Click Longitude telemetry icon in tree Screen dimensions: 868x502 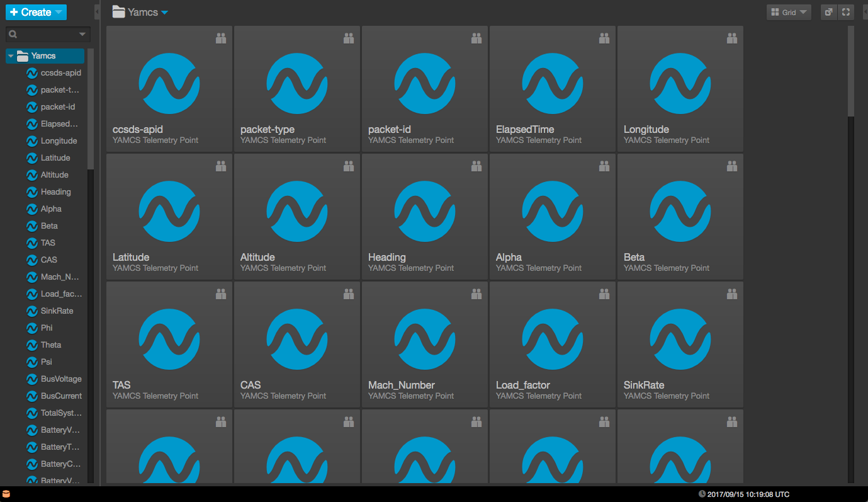tap(31, 141)
